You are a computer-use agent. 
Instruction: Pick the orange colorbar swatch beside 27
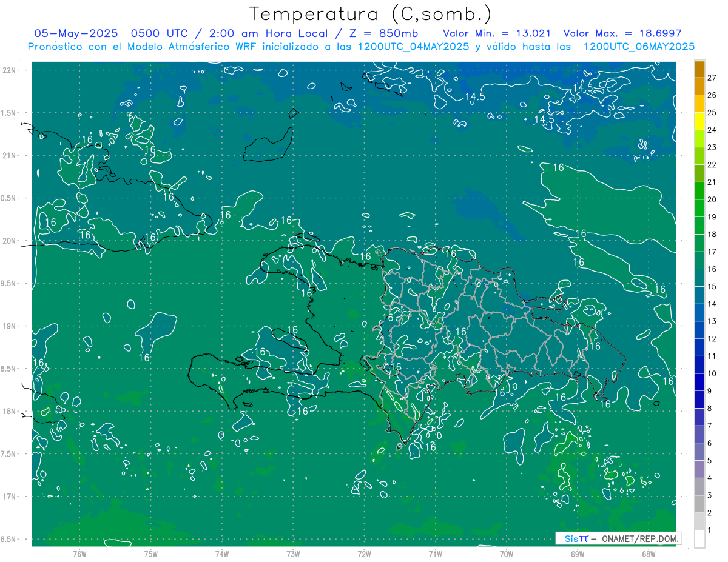pyautogui.click(x=699, y=70)
